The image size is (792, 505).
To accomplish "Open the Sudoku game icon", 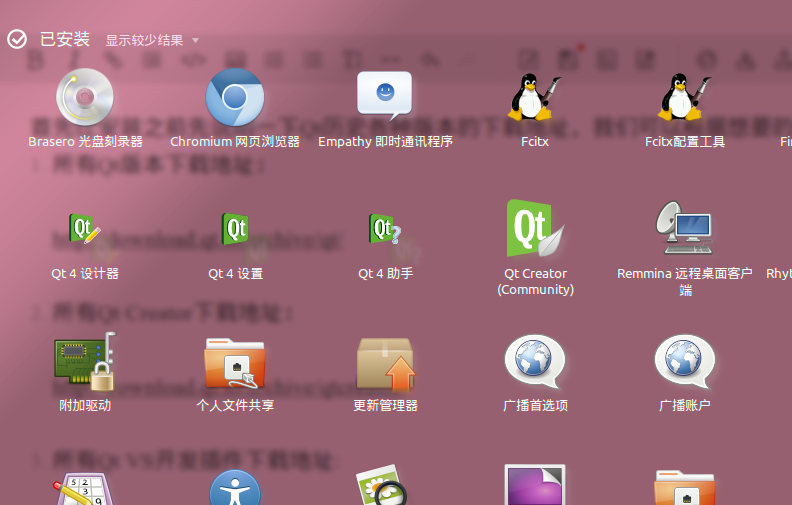I will point(84,489).
